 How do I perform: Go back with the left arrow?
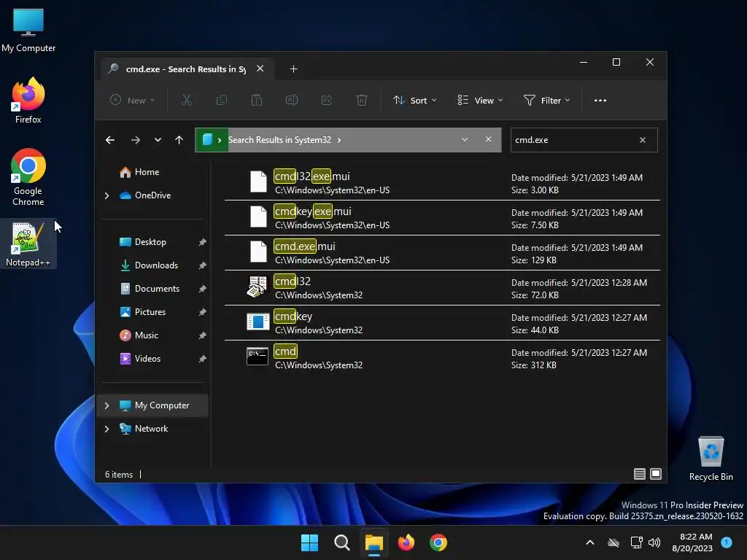click(x=110, y=140)
